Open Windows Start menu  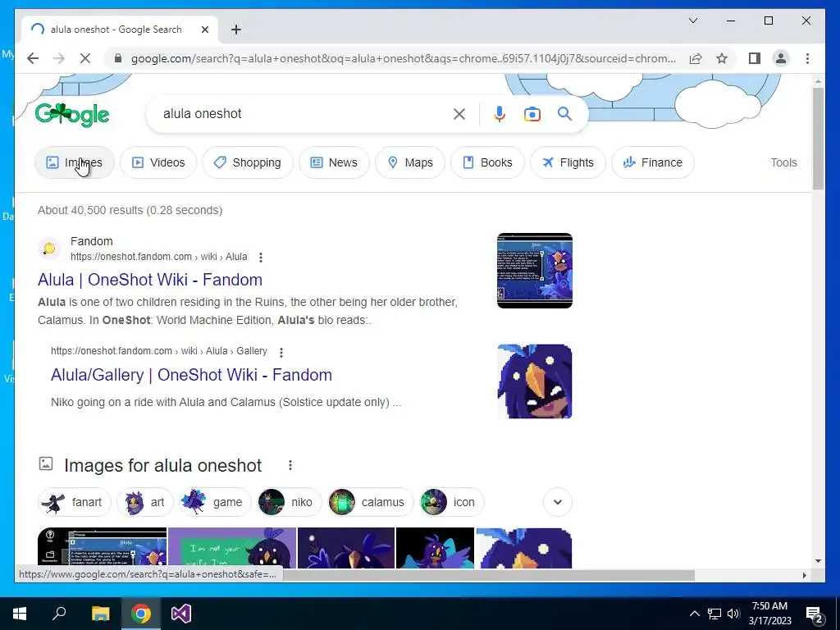pos(20,614)
